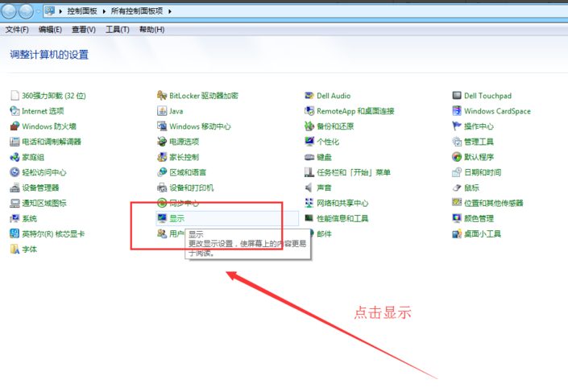This screenshot has width=568, height=392.
Task: Click the Back navigation button
Action: click(x=10, y=11)
